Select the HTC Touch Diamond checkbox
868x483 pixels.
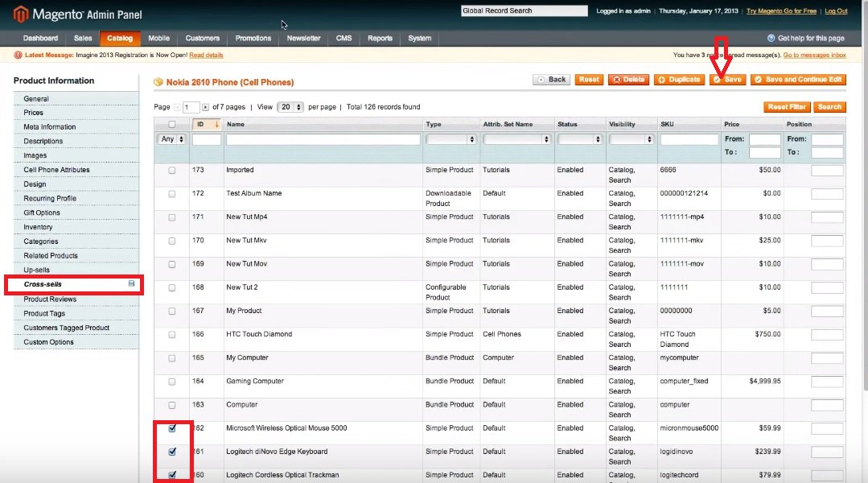pos(172,335)
